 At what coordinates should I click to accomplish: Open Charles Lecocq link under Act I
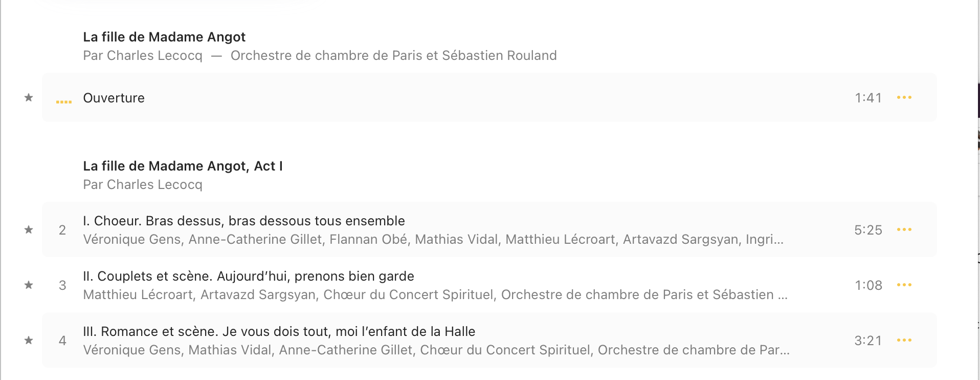click(154, 184)
